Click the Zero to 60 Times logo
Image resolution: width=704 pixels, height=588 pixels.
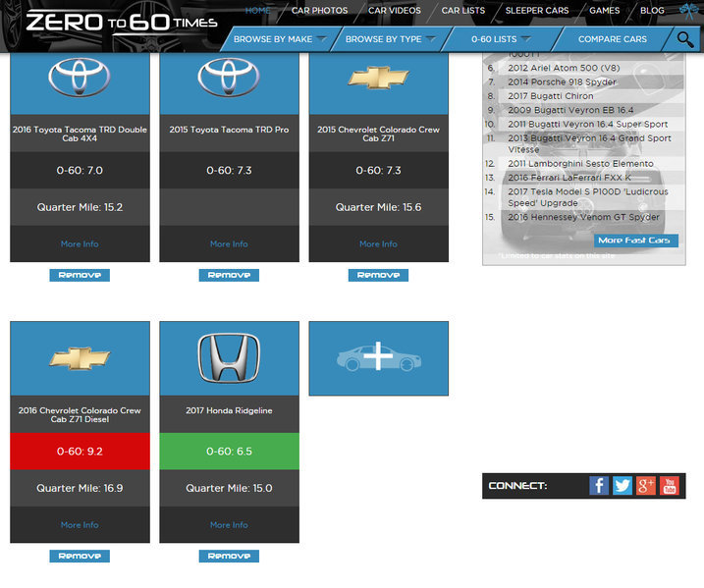[121, 22]
